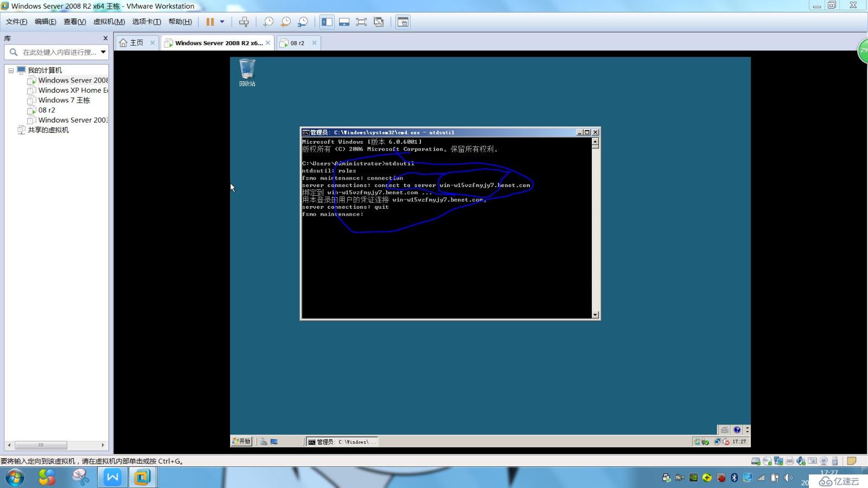The height and width of the screenshot is (488, 868).
Task: Open the 文件(F) menu
Action: (17, 22)
